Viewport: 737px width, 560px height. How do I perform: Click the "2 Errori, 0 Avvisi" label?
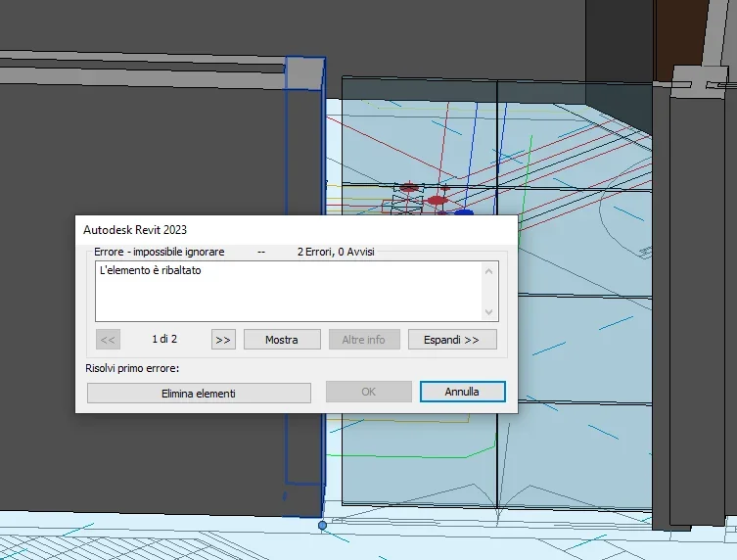point(336,252)
